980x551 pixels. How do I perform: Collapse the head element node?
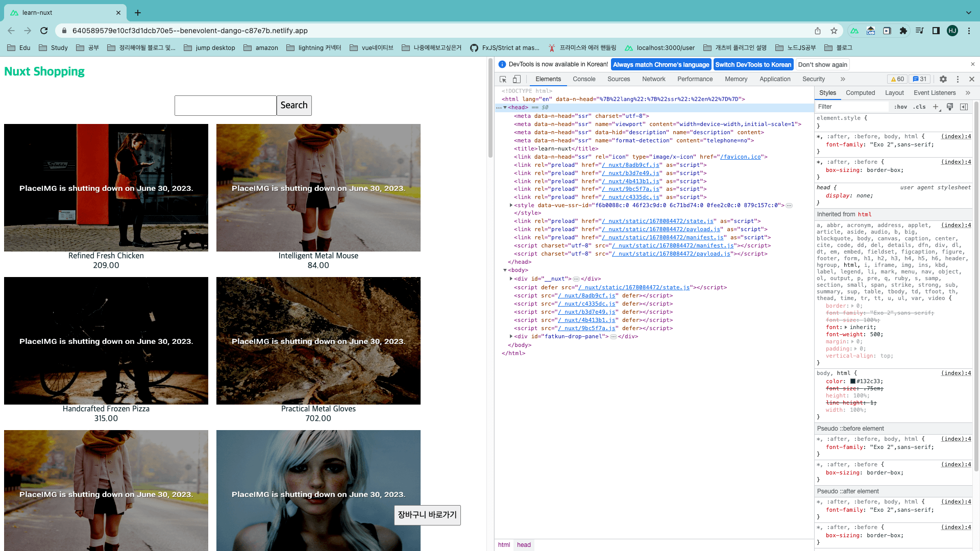505,107
